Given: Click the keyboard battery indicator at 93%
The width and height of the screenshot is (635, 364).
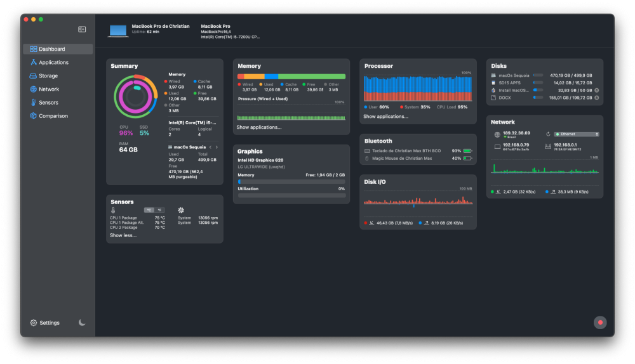Looking at the screenshot, I should pyautogui.click(x=468, y=151).
